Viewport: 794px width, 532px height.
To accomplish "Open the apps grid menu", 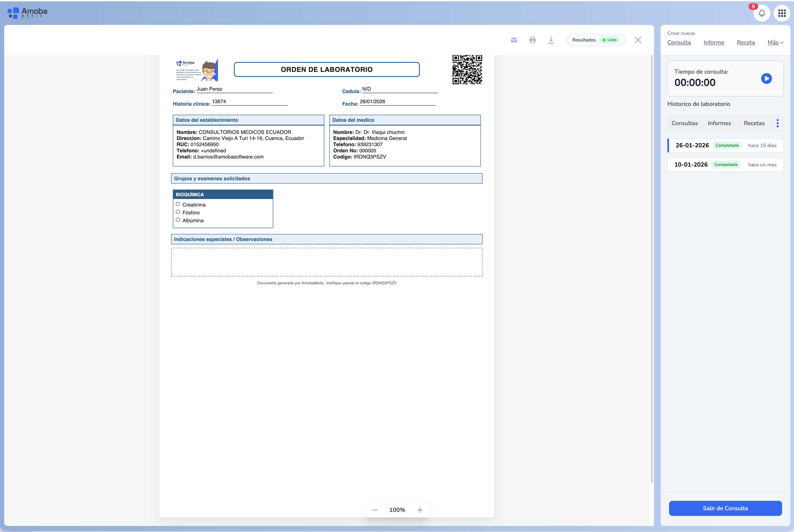I will point(782,13).
